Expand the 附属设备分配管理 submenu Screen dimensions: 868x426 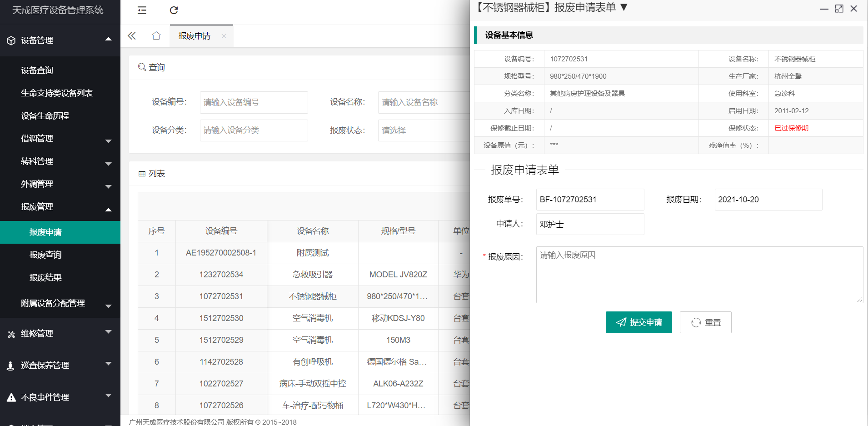pos(108,306)
